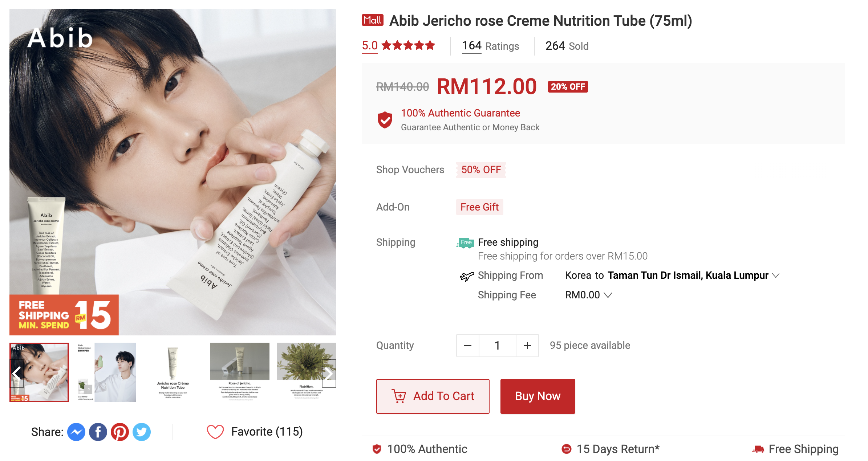Show next product thumbnails arrow
This screenshot has width=868, height=461.
[x=329, y=373]
